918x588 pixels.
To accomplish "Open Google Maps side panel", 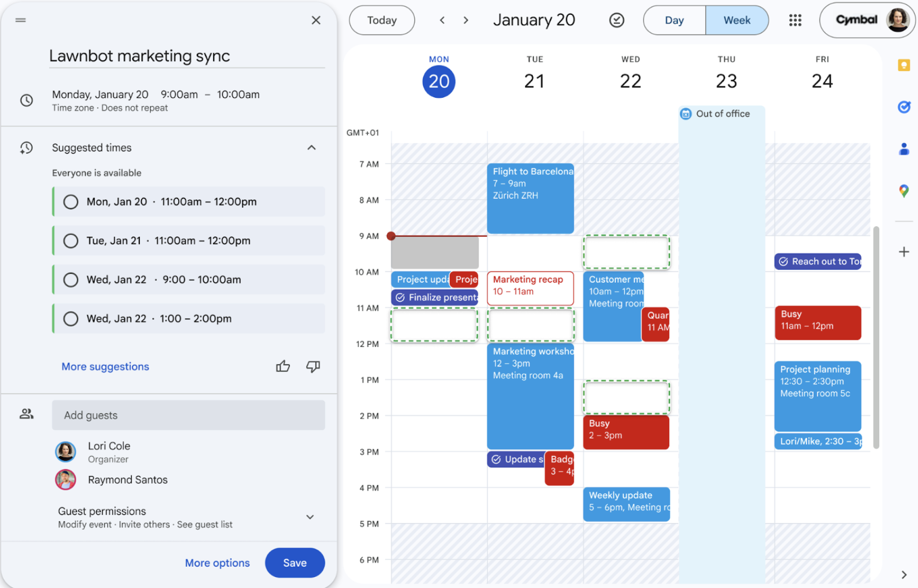I will tap(904, 191).
